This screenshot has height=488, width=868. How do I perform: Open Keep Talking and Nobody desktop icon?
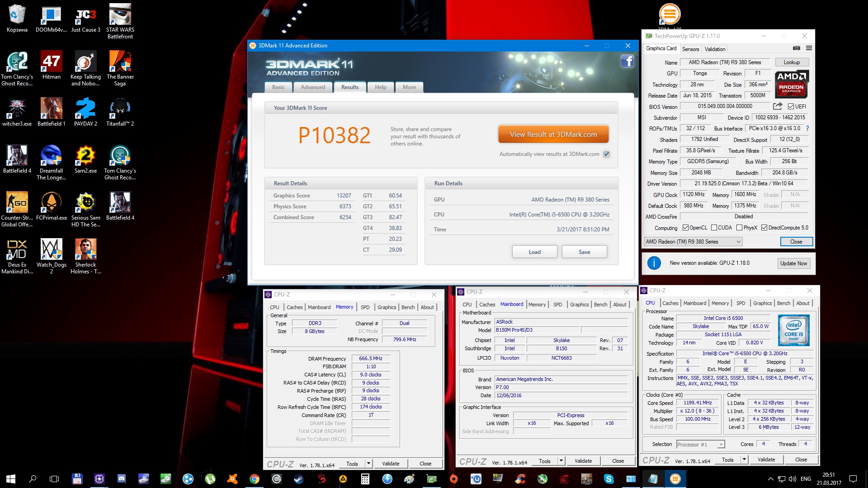tap(86, 69)
